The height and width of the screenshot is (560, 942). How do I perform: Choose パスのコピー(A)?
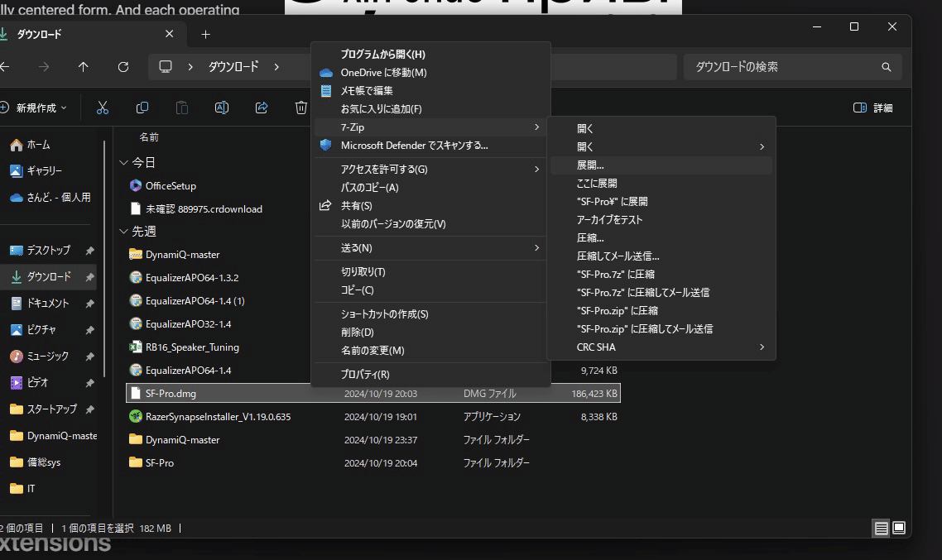[x=430, y=187]
